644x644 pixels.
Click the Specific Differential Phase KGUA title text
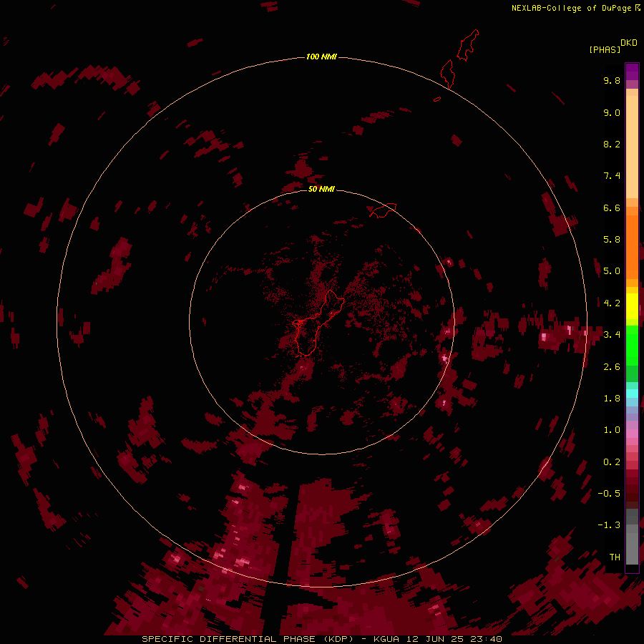[321, 639]
